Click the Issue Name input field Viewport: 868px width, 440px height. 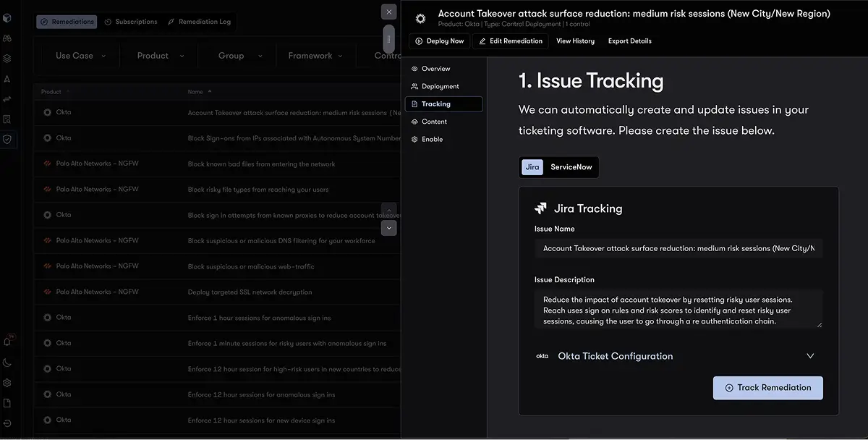[678, 248]
